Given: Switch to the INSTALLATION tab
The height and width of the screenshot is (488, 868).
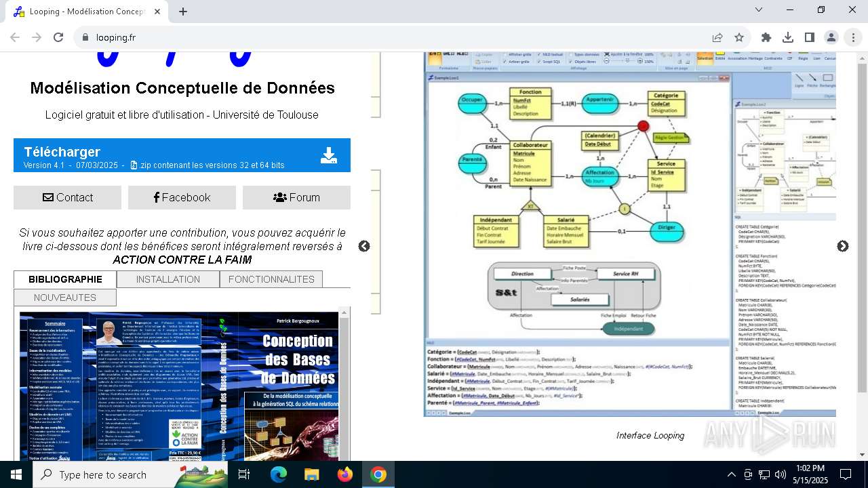Looking at the screenshot, I should coord(168,279).
